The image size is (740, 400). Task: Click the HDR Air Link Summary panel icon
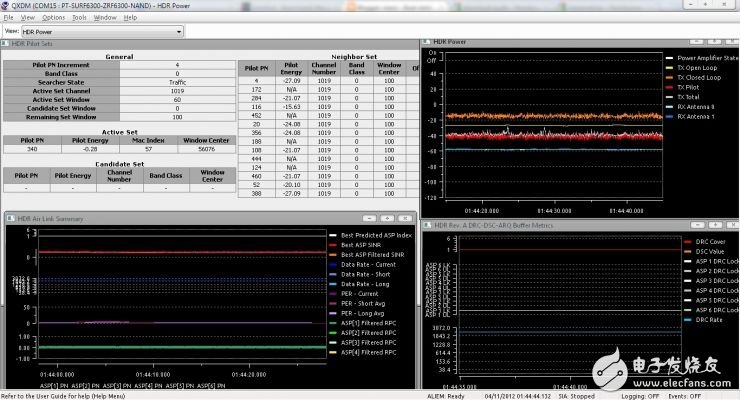(9, 217)
